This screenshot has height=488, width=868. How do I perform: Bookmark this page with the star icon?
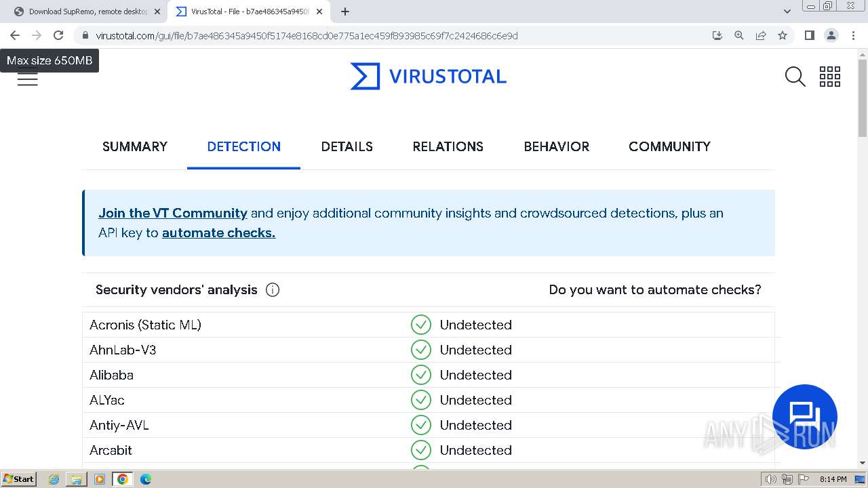coord(783,35)
